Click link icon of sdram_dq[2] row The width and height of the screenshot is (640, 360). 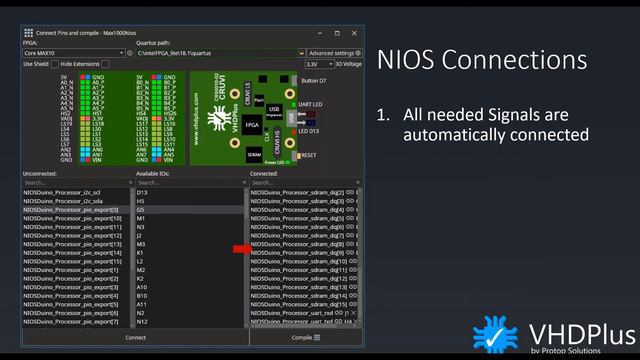pyautogui.click(x=350, y=192)
